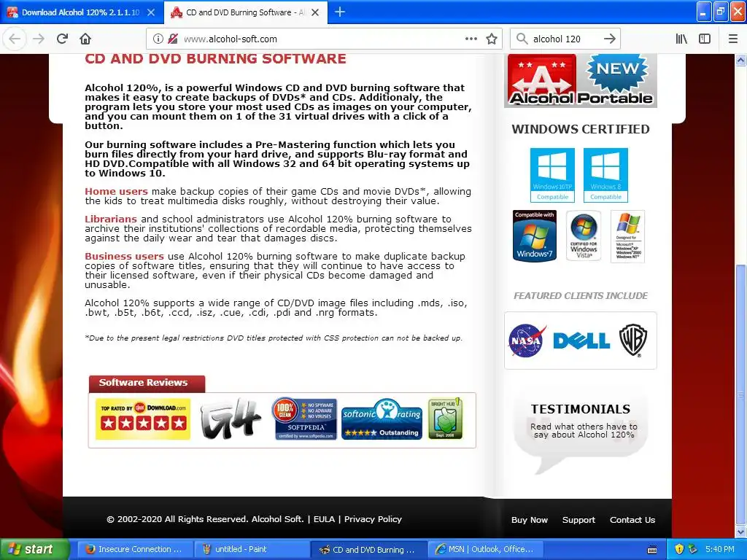Switch to MSN Outlook taskbar window
Image resolution: width=747 pixels, height=560 pixels.
coord(485,549)
